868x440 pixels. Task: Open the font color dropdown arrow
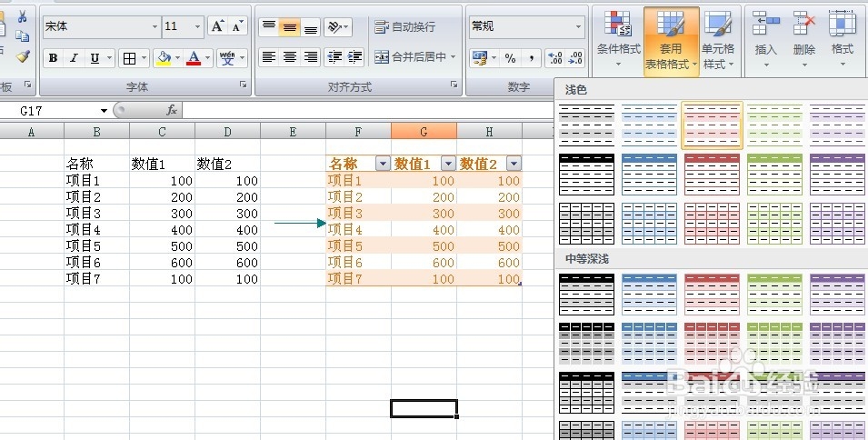pyautogui.click(x=208, y=57)
